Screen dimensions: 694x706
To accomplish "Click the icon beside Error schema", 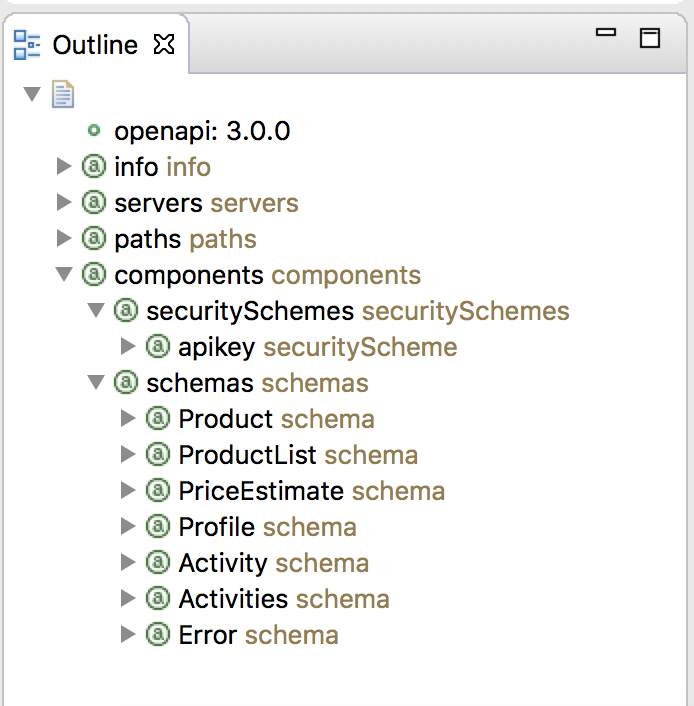I will (x=157, y=635).
